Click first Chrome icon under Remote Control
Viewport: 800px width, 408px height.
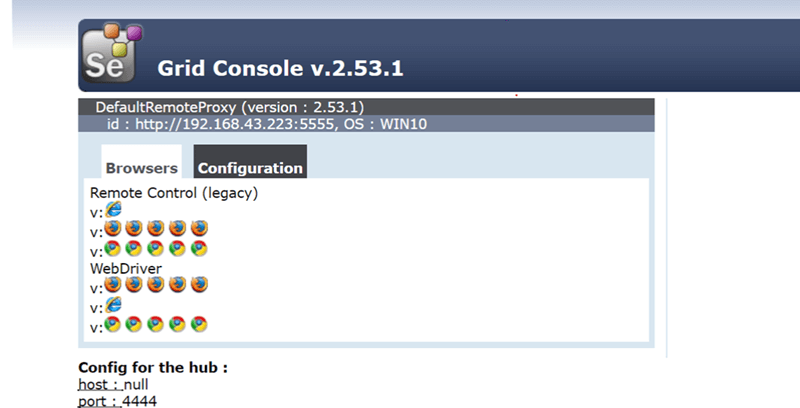coord(113,248)
